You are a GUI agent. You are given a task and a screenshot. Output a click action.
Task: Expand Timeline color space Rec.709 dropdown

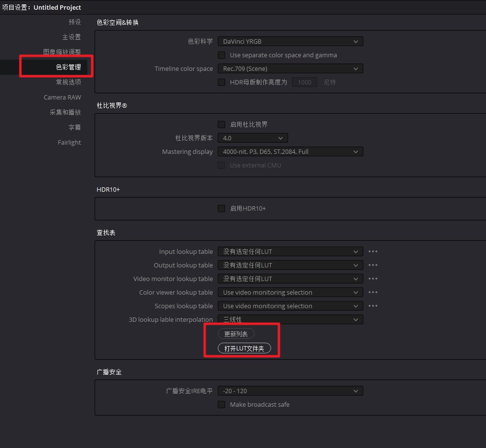click(x=291, y=68)
